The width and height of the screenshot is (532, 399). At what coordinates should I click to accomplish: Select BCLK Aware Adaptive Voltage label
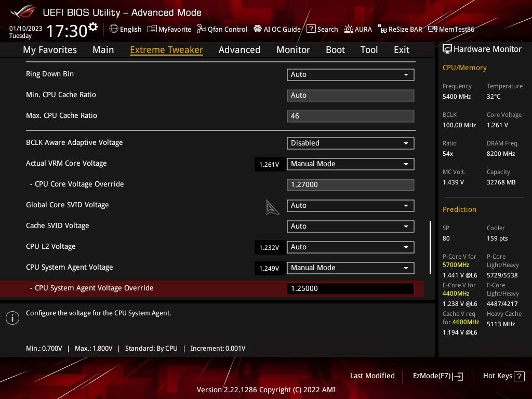[x=74, y=142]
